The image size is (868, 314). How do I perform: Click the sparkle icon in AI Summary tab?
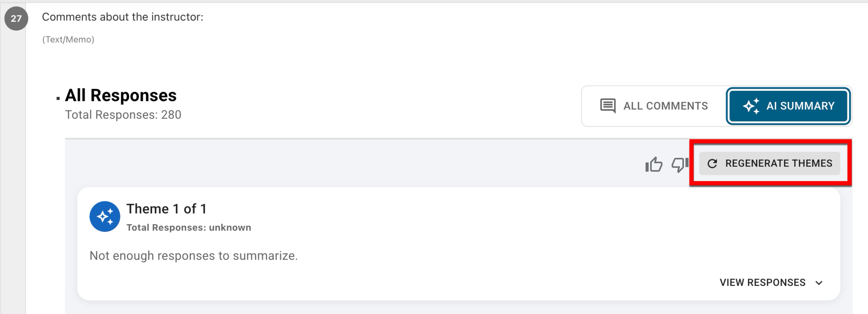tap(751, 106)
